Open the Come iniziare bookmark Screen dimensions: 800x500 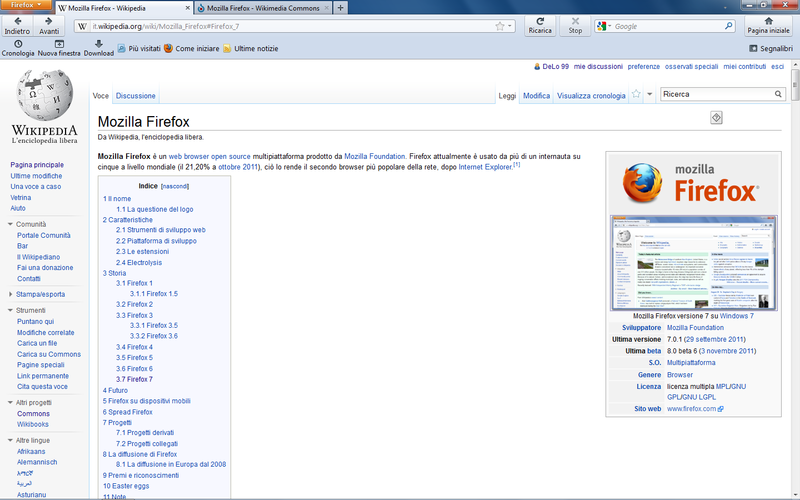pos(191,48)
